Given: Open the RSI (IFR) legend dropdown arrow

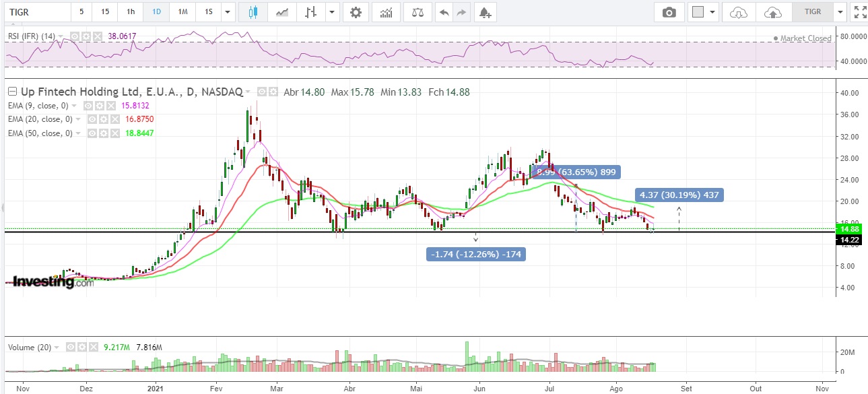Looking at the screenshot, I should coord(62,36).
